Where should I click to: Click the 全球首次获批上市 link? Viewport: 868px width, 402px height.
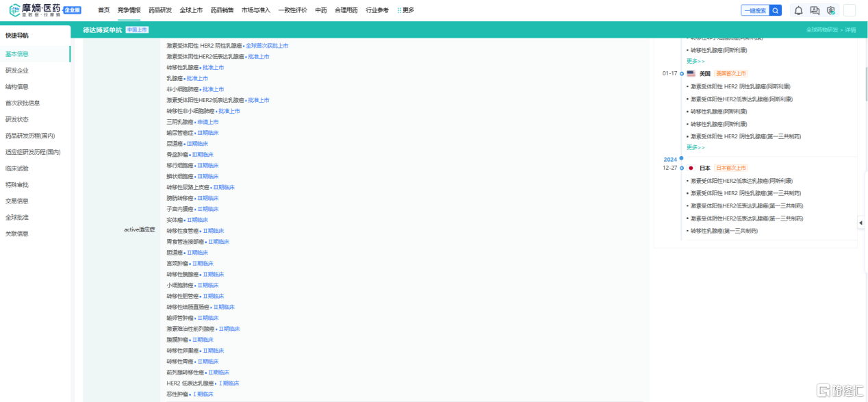tap(267, 46)
